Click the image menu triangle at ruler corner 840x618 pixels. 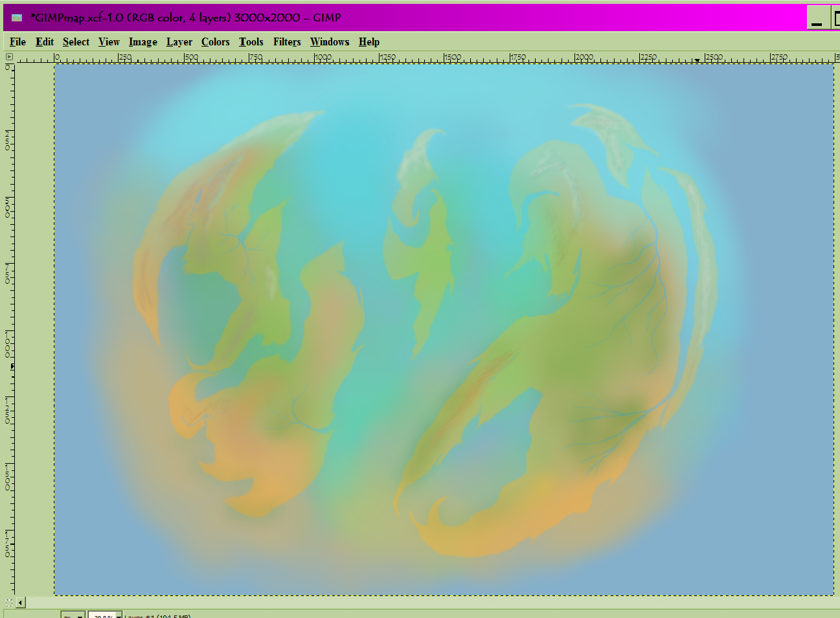(x=9, y=57)
